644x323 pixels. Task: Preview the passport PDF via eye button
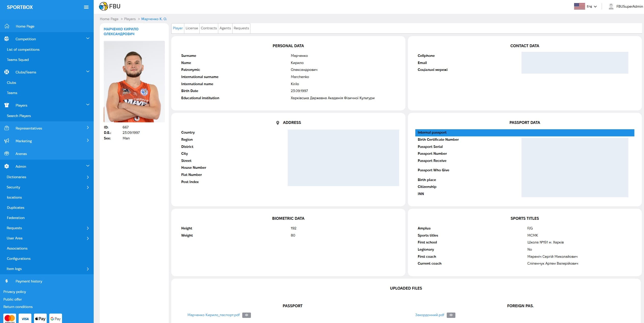click(247, 315)
